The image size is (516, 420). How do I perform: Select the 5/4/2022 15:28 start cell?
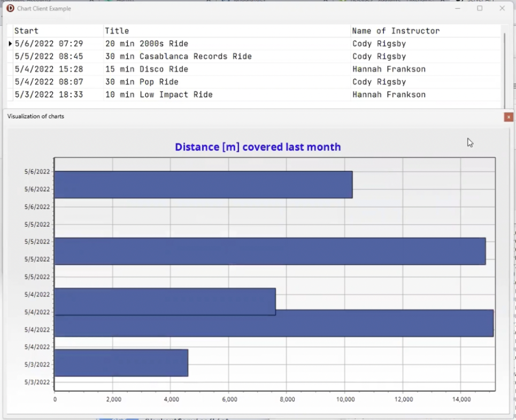[x=49, y=69]
